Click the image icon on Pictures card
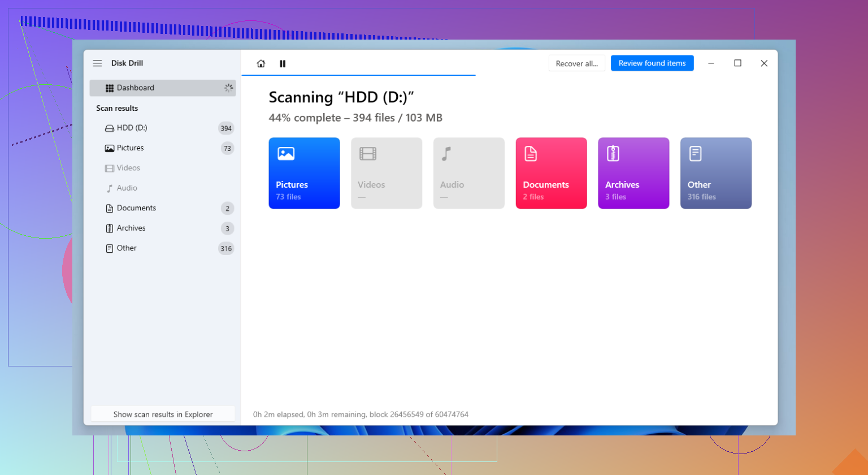Screen dimensions: 868x475 [x=286, y=153]
